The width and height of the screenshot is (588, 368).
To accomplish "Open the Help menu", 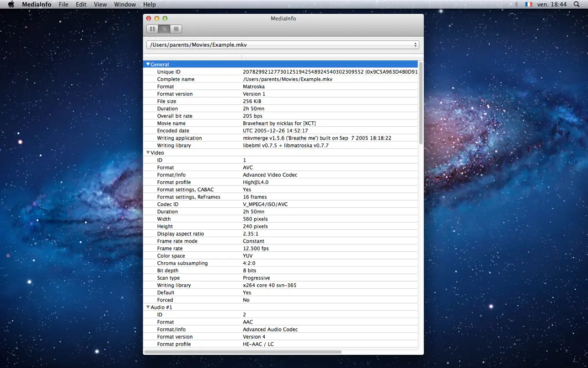I will (150, 5).
